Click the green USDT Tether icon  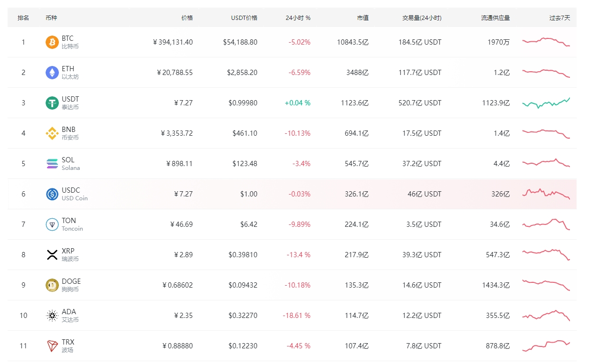click(x=52, y=103)
